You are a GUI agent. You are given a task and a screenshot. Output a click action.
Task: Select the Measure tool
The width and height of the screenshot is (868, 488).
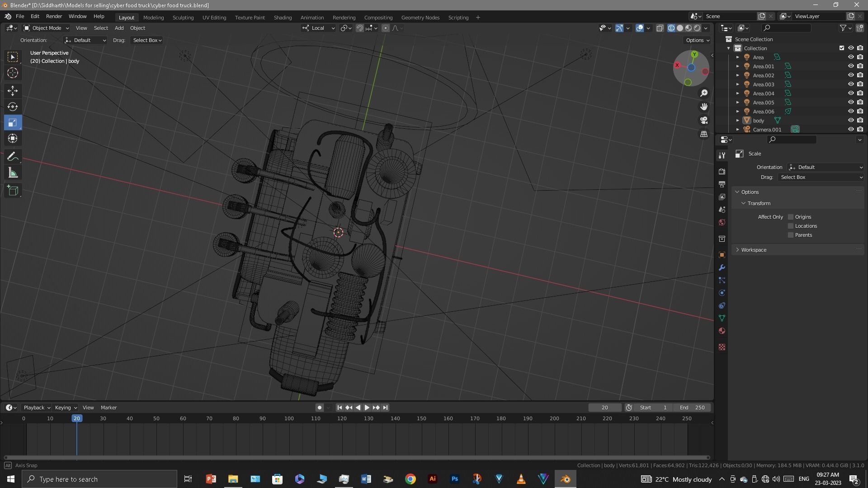pyautogui.click(x=13, y=173)
